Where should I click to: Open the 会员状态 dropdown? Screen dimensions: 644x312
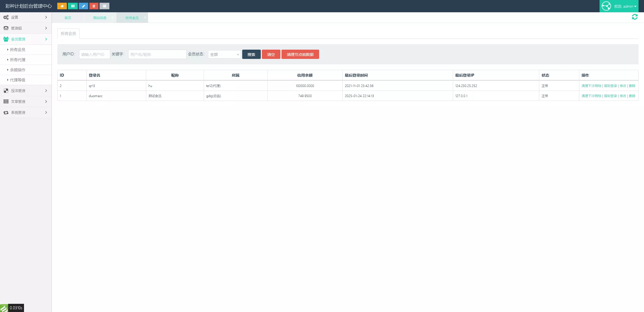coord(224,55)
